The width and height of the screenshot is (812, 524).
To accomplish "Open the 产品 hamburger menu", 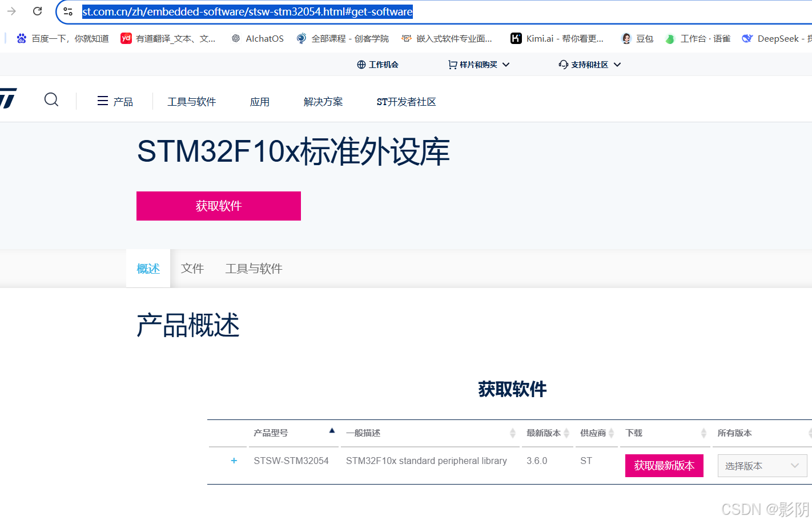I will coord(115,102).
